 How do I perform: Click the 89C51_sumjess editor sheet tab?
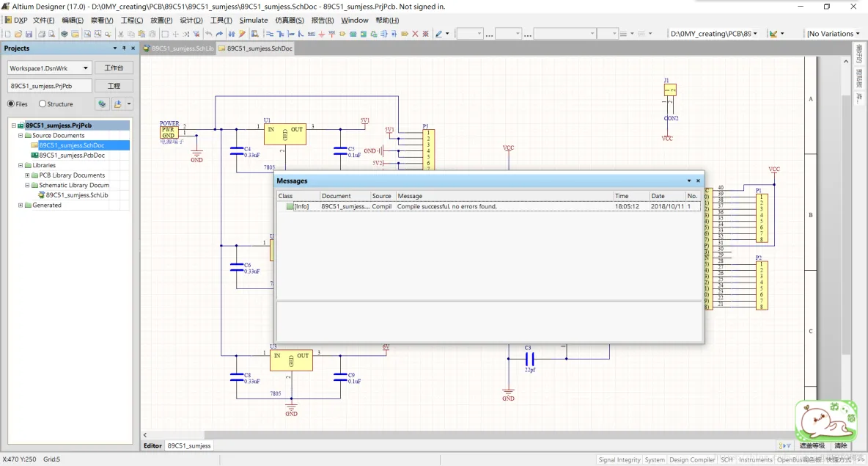pos(188,445)
